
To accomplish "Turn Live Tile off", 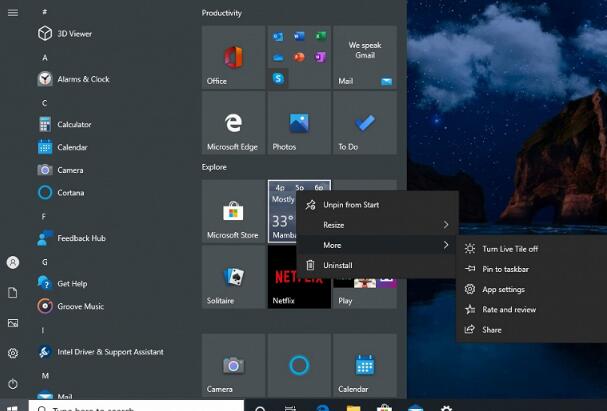I will 510,249.
